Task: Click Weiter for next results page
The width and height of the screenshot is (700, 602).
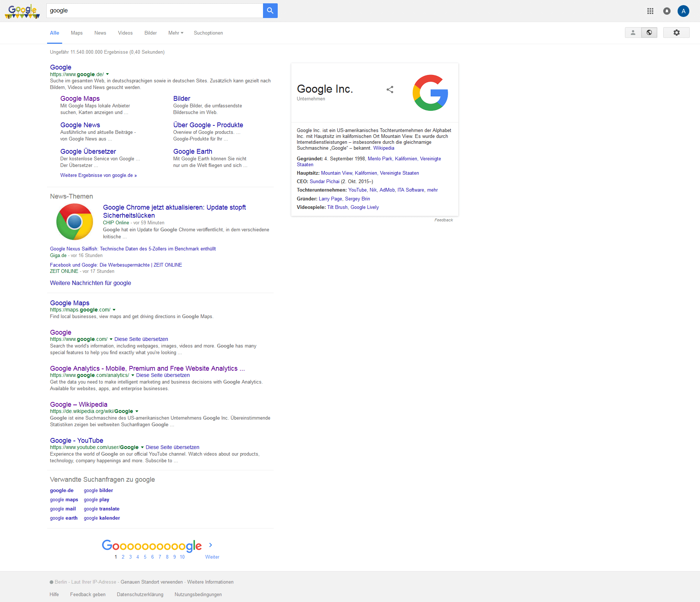Action: tap(212, 557)
